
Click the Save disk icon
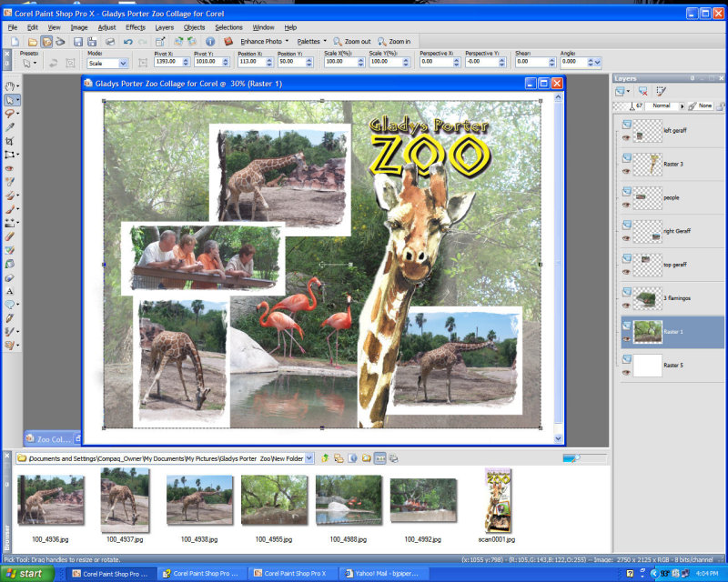point(77,41)
